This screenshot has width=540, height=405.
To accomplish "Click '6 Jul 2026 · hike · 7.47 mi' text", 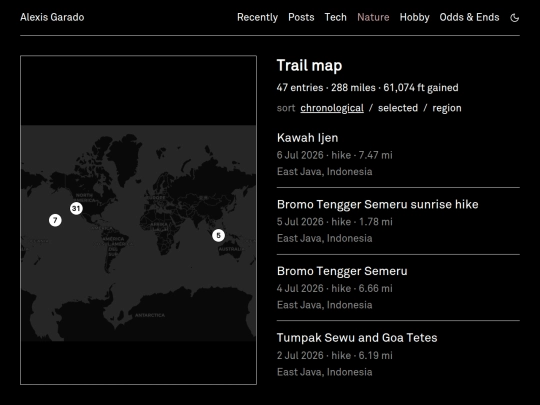I will click(334, 155).
